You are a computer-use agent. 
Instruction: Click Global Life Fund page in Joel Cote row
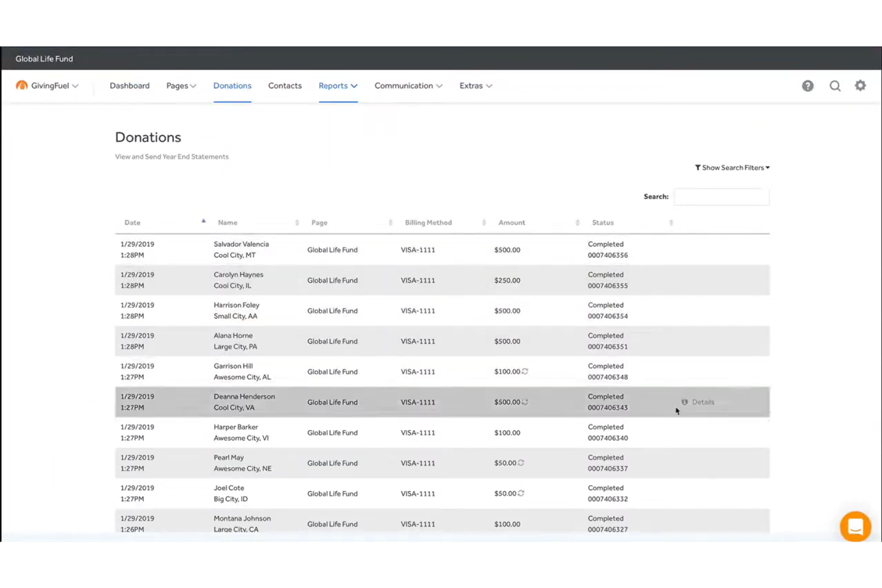point(333,493)
